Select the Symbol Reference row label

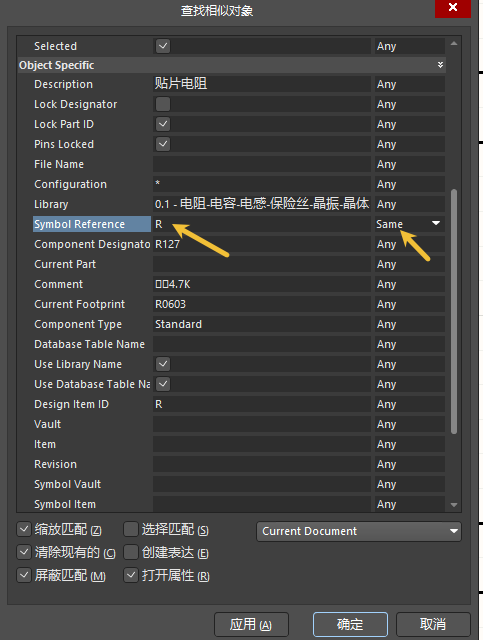pyautogui.click(x=92, y=224)
